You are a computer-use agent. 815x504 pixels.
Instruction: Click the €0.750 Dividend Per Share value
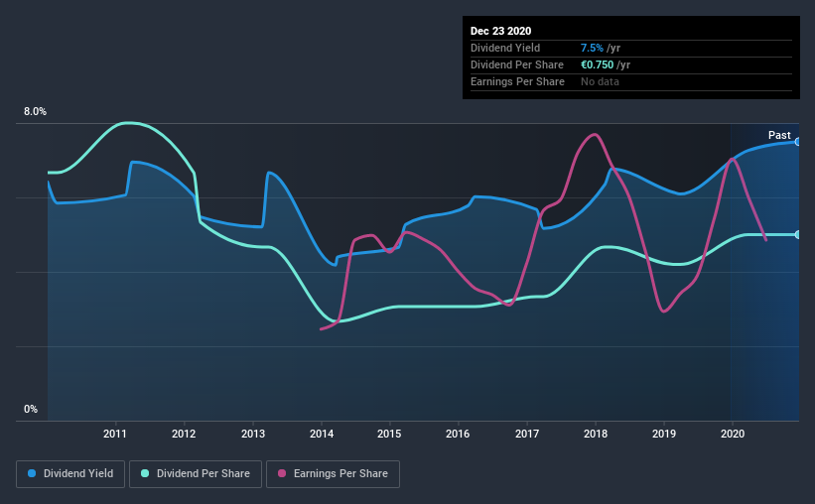coord(597,64)
